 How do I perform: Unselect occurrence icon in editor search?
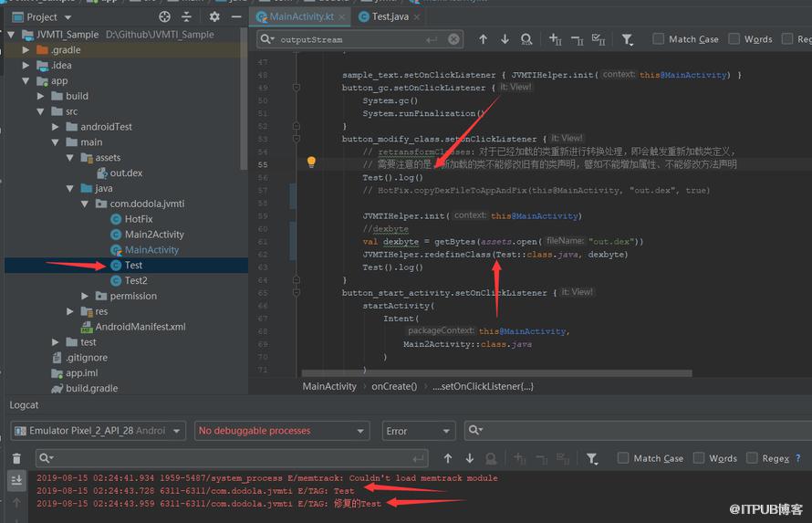[577, 39]
